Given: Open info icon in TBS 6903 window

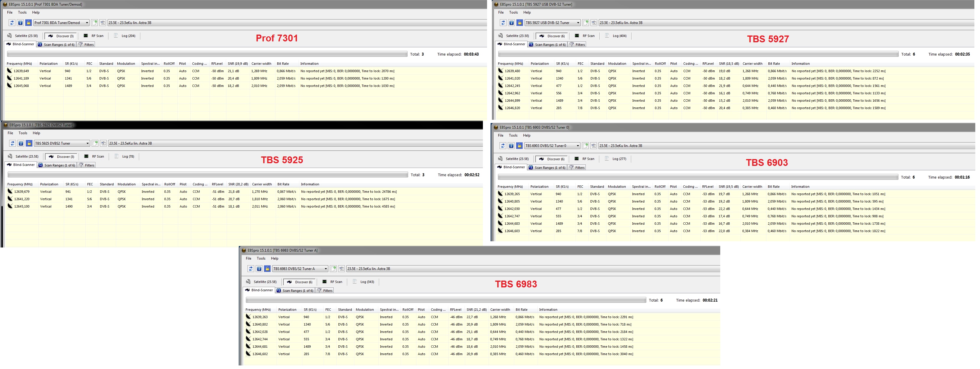Looking at the screenshot, I should pyautogui.click(x=511, y=146).
